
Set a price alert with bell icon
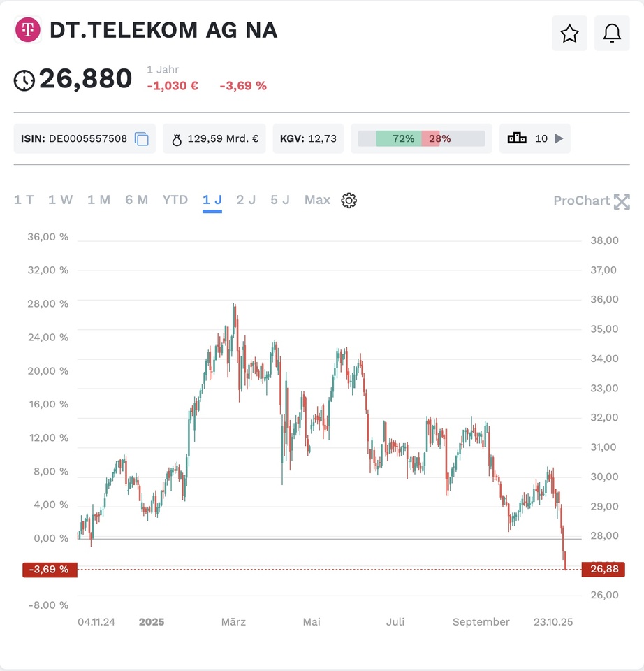click(x=612, y=34)
